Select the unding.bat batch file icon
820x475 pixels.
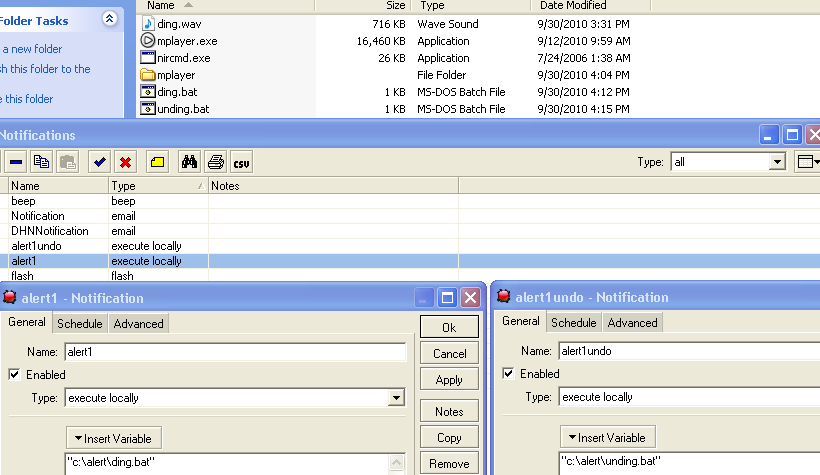[148, 108]
